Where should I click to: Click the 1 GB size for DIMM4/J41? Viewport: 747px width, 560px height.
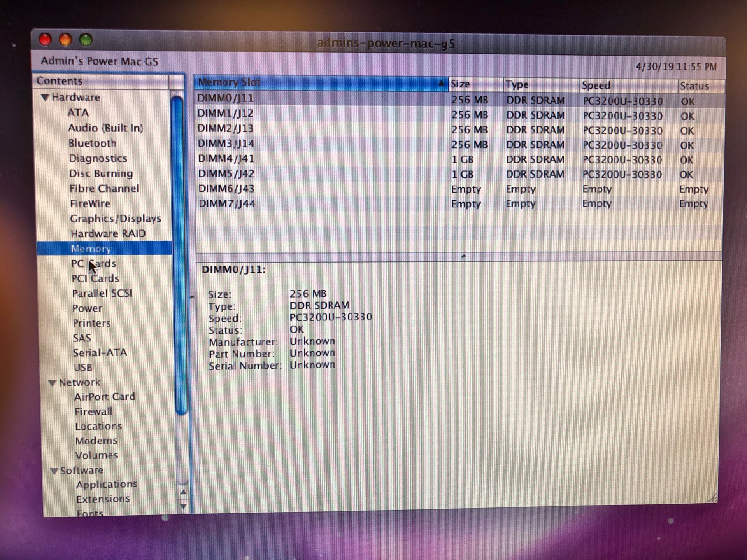pyautogui.click(x=462, y=159)
